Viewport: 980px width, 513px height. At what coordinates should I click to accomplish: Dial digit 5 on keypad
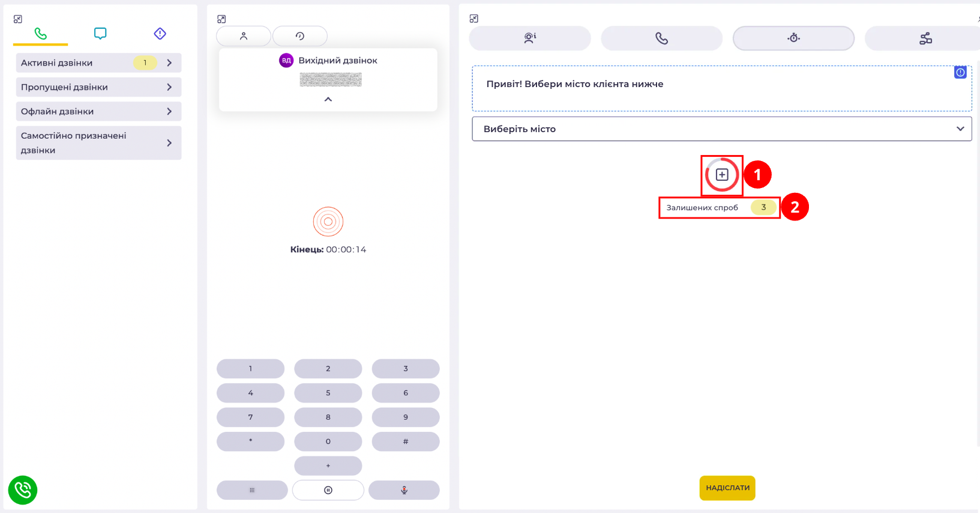tap(328, 393)
